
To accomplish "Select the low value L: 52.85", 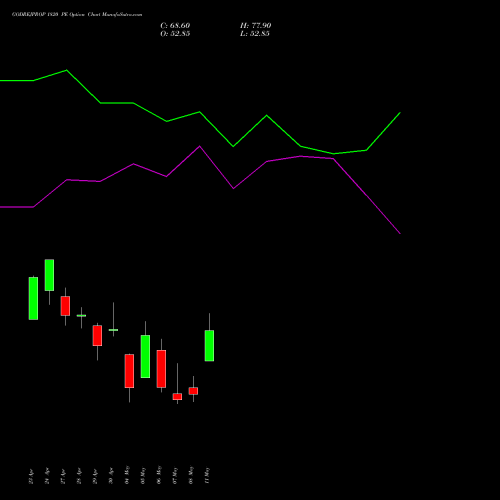I will pos(255,34).
